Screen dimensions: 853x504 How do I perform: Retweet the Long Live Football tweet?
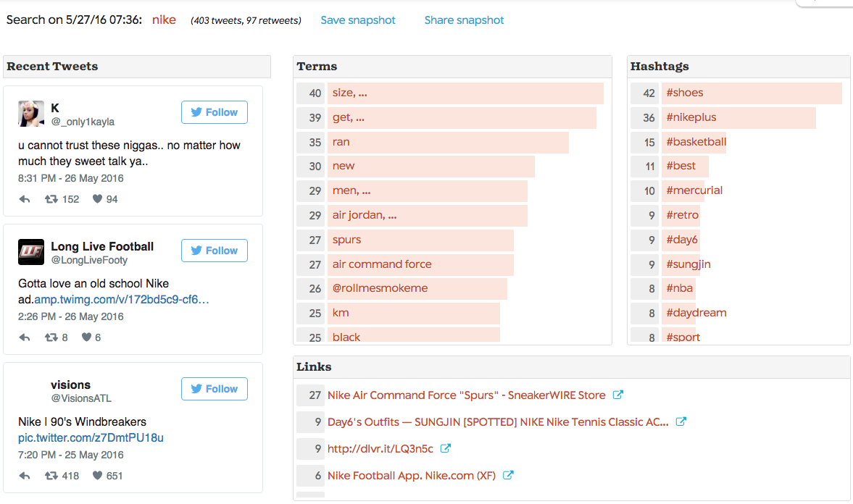(x=51, y=337)
